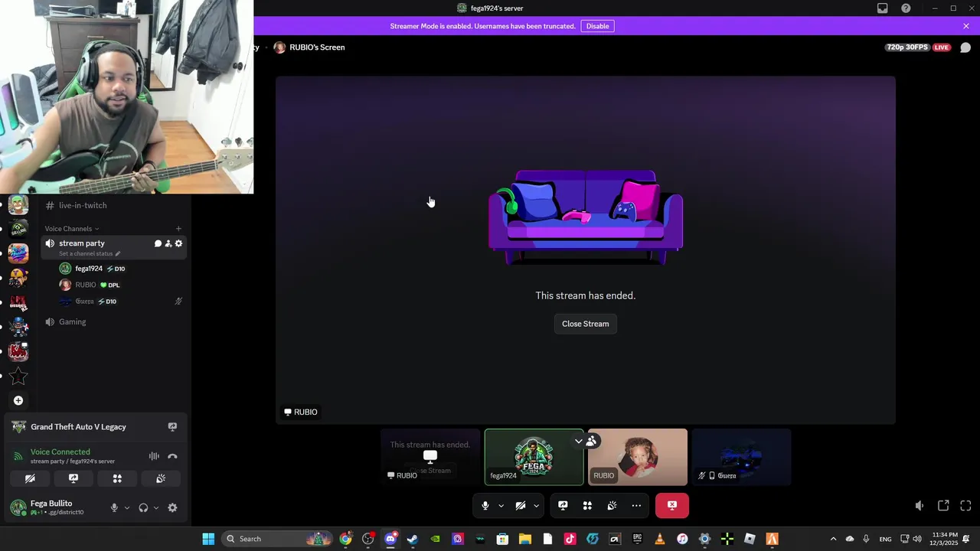Start an activity in call controls
Image resolution: width=980 pixels, height=551 pixels.
(x=587, y=506)
